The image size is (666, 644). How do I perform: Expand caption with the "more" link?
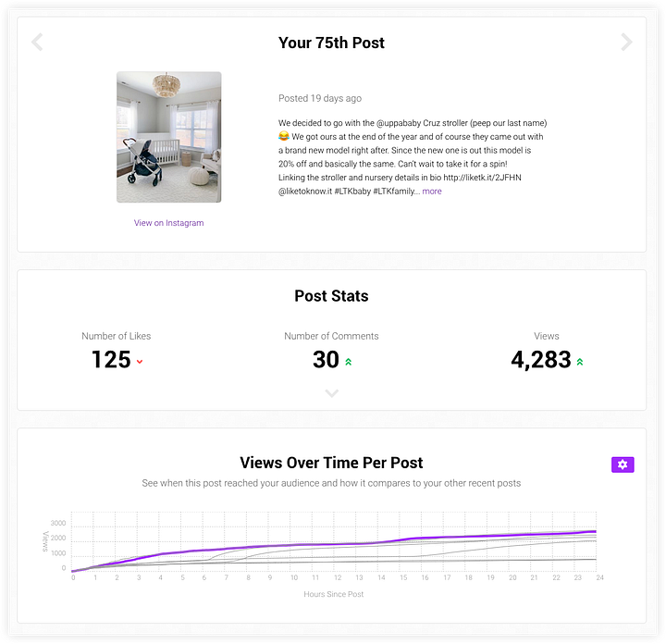click(432, 192)
